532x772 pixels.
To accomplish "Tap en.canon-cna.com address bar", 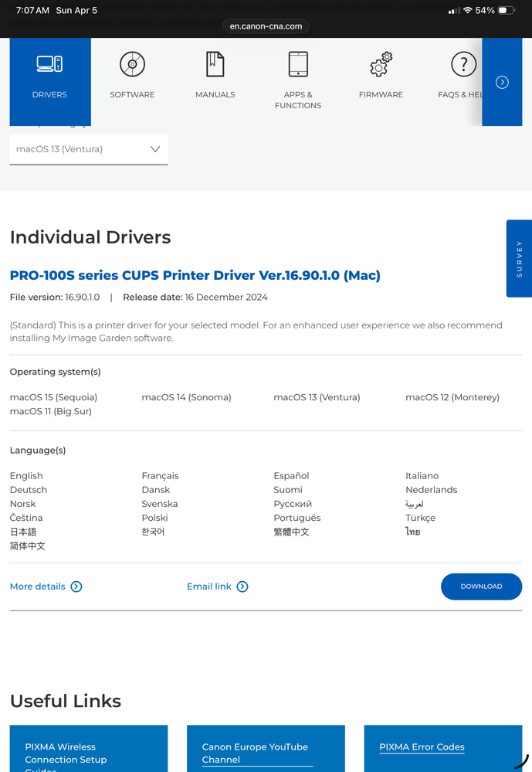I will tap(266, 26).
